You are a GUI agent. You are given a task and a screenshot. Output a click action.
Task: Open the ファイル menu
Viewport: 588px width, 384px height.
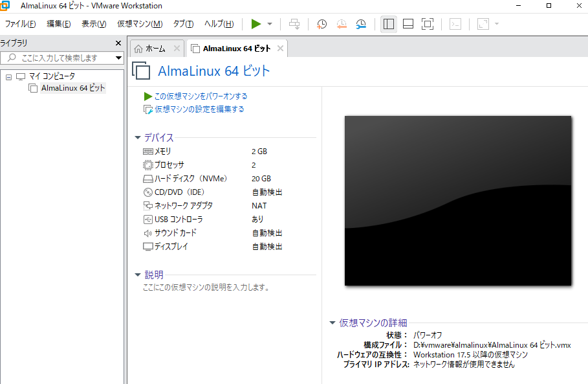pyautogui.click(x=20, y=24)
